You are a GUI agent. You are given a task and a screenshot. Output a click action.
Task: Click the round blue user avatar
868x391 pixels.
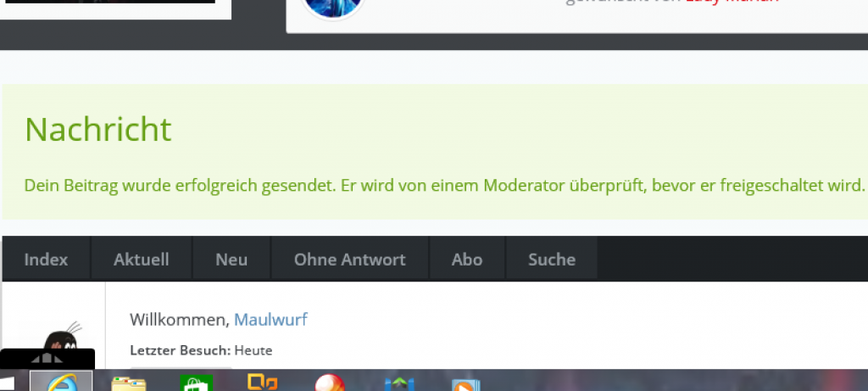click(333, 7)
